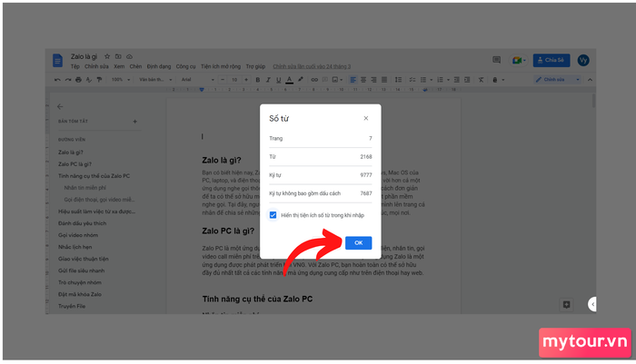Screen dimensions: 636x364
Task: Select the paint format roller tool
Action: (x=99, y=80)
